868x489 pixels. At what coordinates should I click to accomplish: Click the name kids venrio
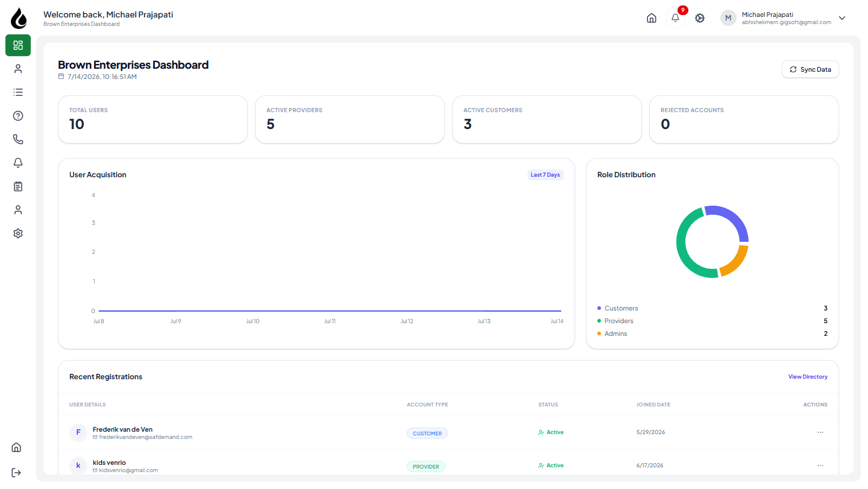point(109,462)
